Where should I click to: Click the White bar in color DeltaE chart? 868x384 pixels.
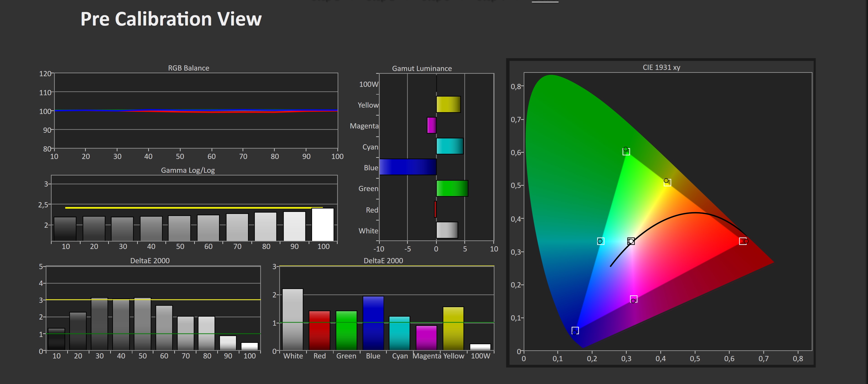click(293, 319)
